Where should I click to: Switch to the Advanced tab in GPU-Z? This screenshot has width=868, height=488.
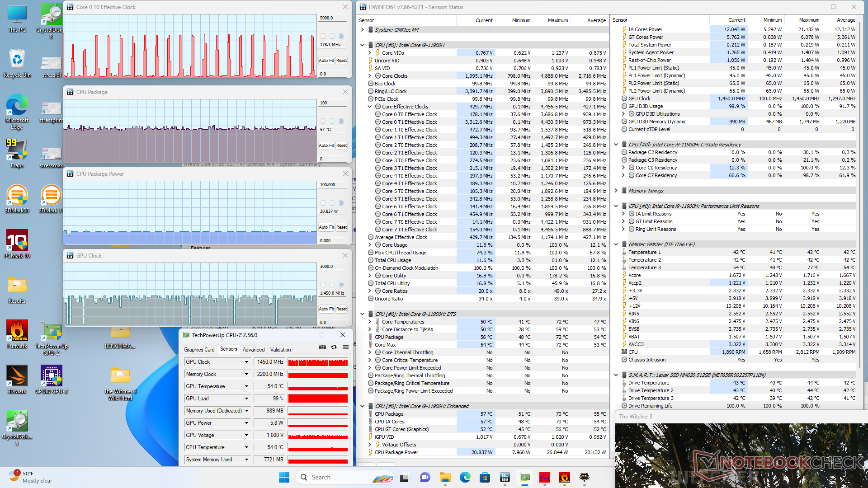[253, 350]
